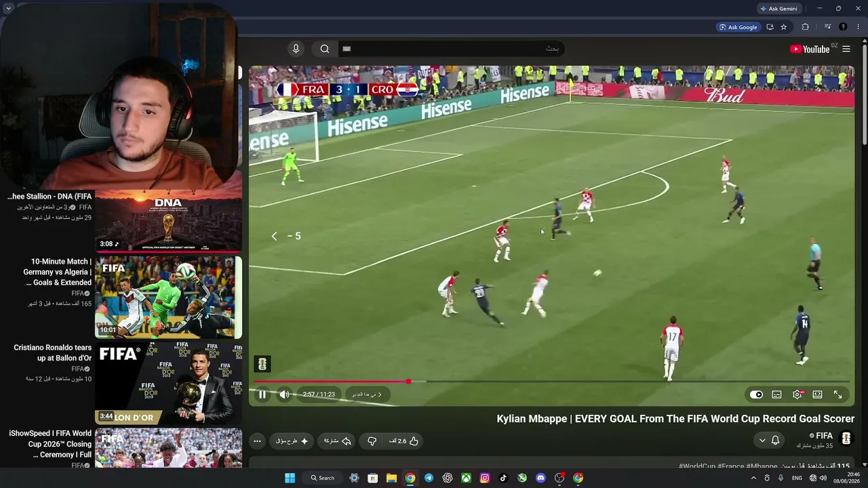Open the YouTube hamburger guide menu

pyautogui.click(x=846, y=49)
